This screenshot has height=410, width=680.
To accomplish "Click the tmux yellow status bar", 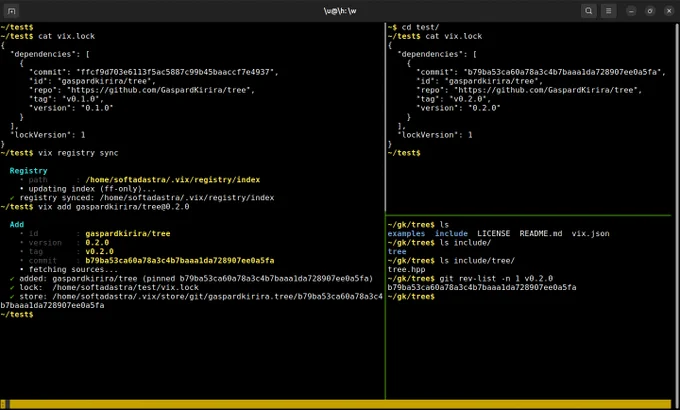I will 340,404.
